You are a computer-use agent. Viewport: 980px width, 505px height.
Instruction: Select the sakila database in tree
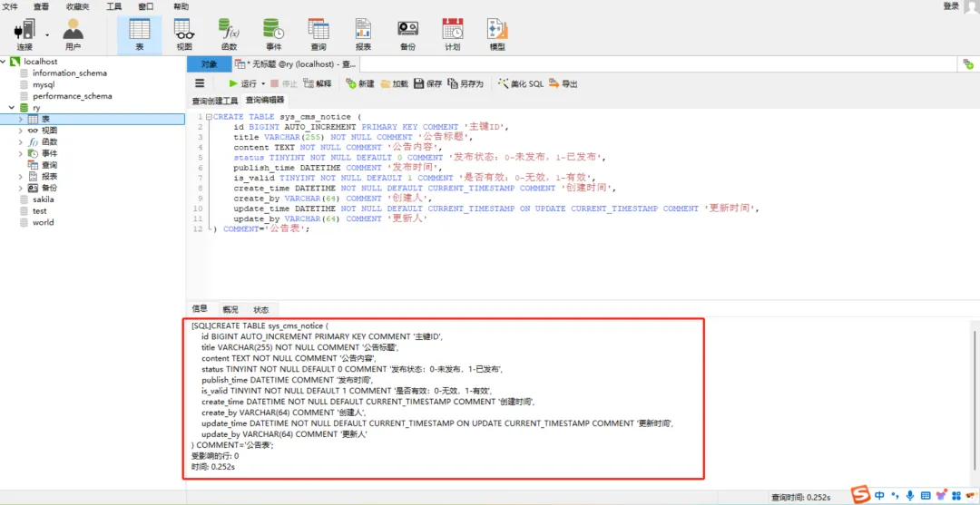(x=44, y=199)
